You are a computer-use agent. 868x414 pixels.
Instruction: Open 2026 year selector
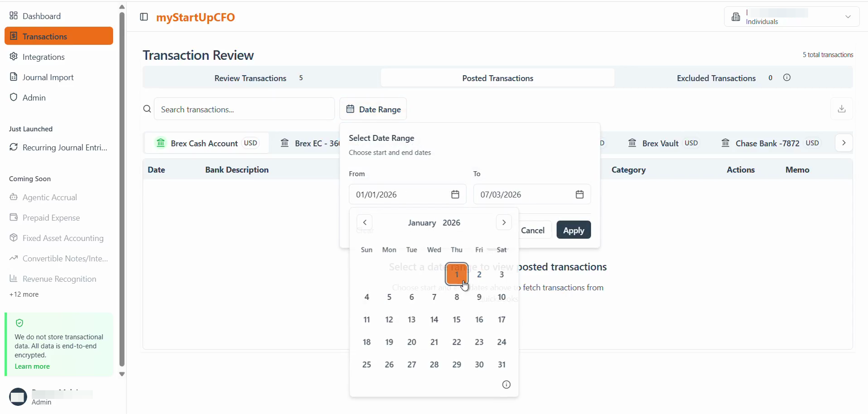451,223
